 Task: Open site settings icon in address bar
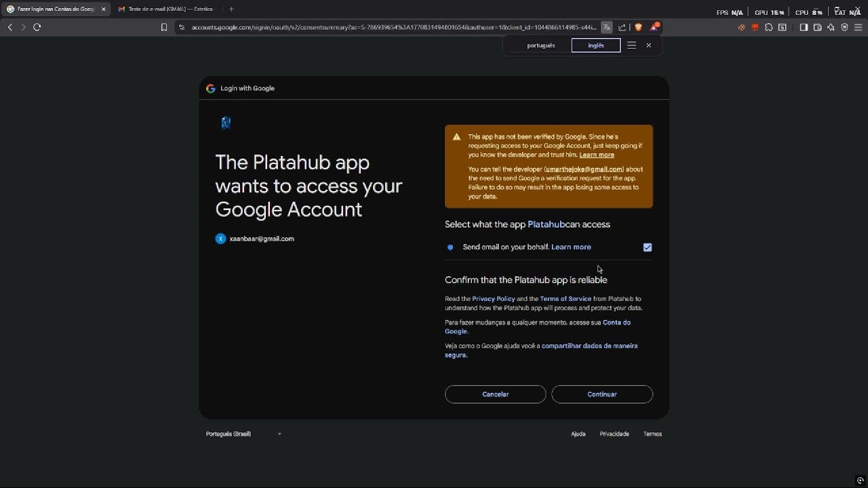181,27
